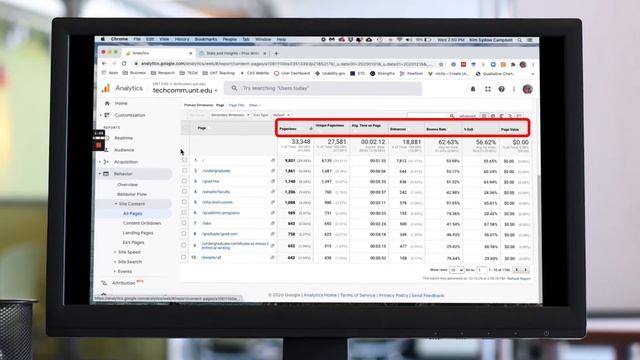Select checkbox for row 5
Viewport: 640px width, 360px height.
point(184,202)
